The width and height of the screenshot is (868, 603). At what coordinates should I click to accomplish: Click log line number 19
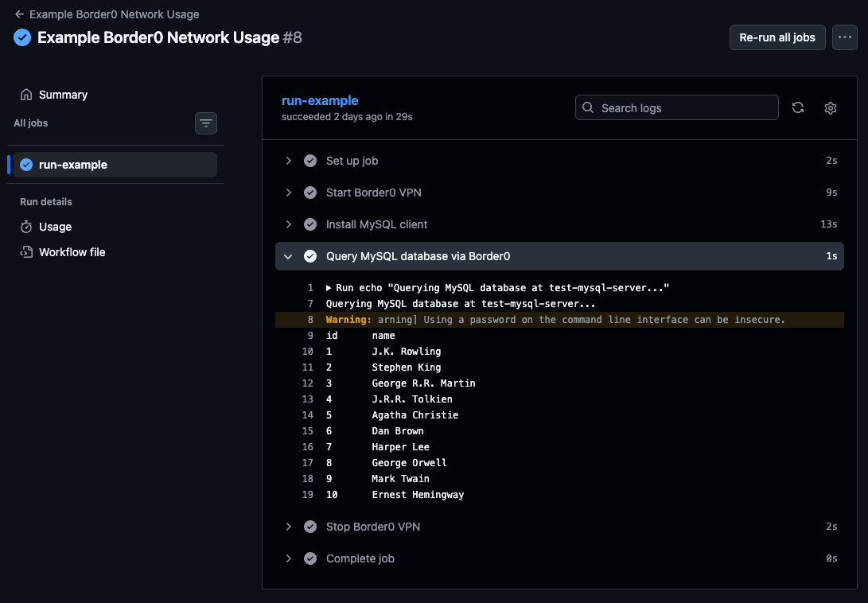coord(308,495)
